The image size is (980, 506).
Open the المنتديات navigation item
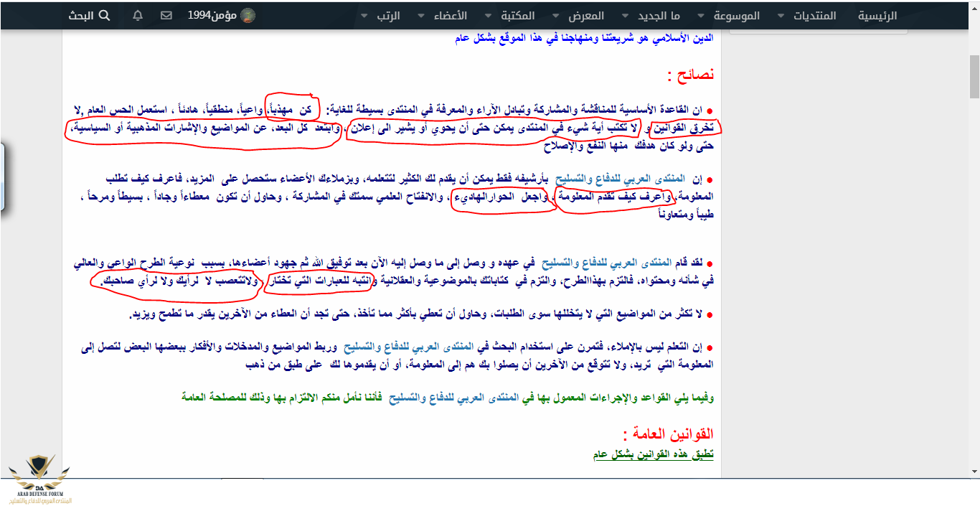pyautogui.click(x=814, y=15)
